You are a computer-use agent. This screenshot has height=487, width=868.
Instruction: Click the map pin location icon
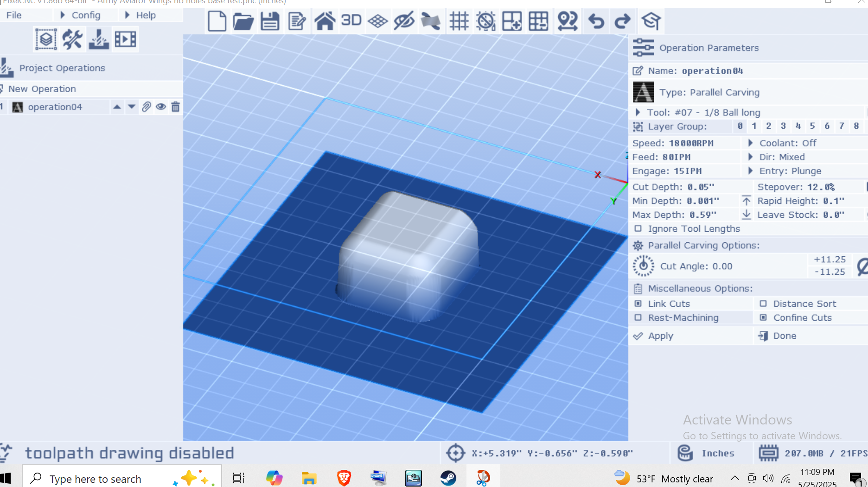pos(568,21)
